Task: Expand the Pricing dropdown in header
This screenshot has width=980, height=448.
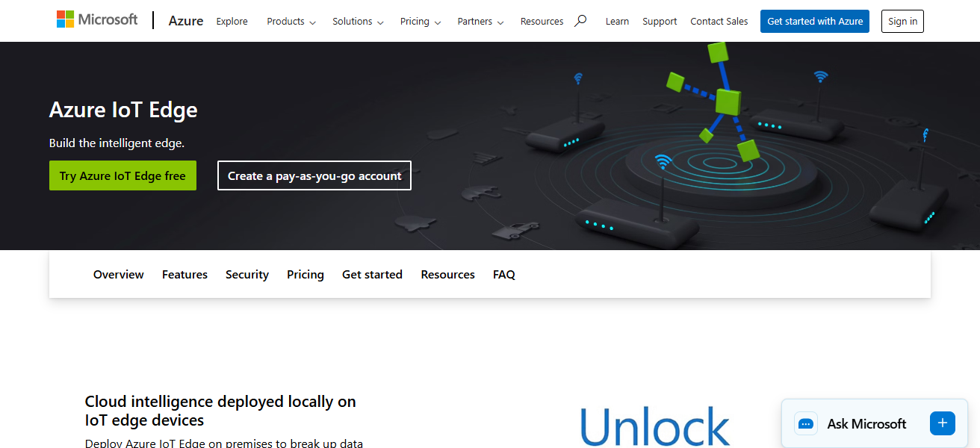Action: pos(421,22)
